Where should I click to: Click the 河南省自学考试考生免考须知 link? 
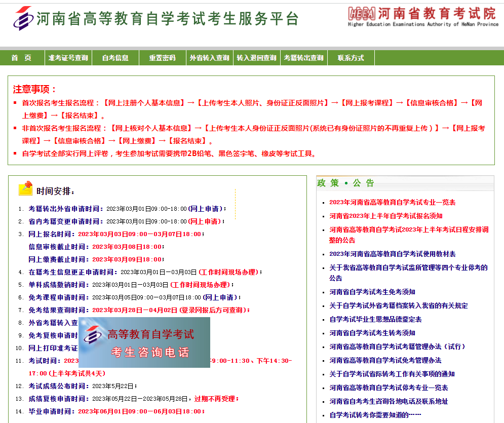pyautogui.click(x=372, y=292)
